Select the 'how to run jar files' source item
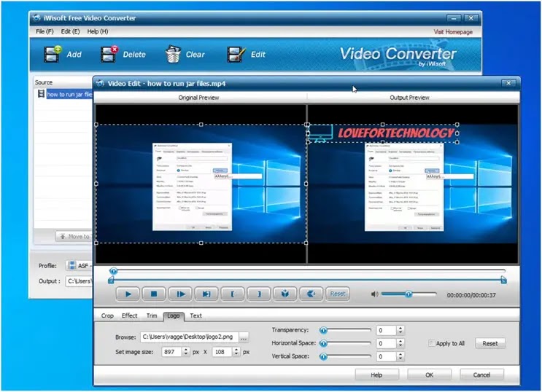The width and height of the screenshot is (542, 392). point(69,94)
